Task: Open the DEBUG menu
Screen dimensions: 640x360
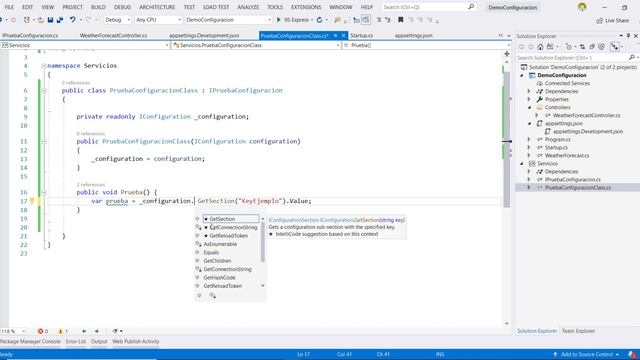Action: (x=122, y=7)
